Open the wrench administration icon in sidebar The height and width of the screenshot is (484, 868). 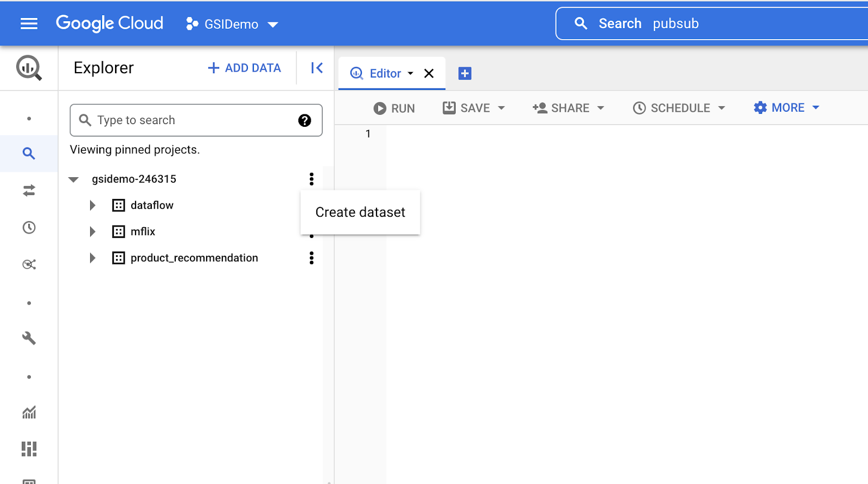click(29, 338)
